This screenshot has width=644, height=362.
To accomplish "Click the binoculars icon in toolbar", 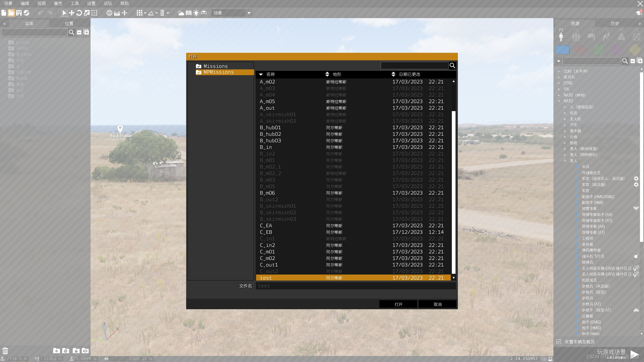I will 204,13.
